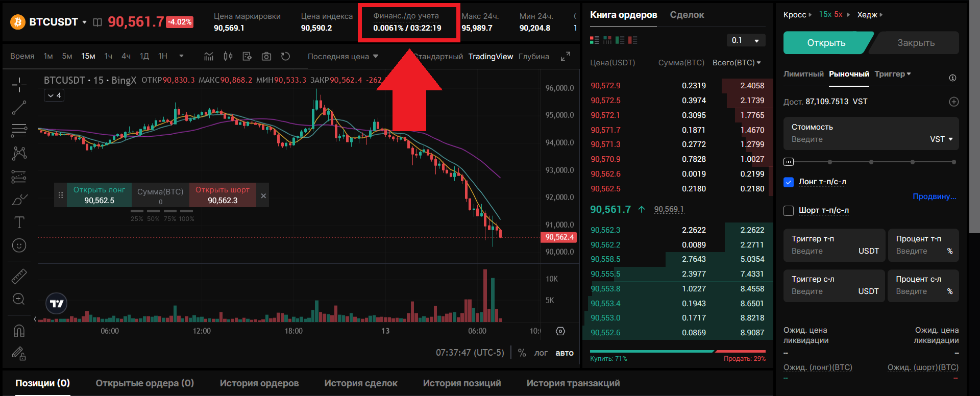Viewport: 980px width, 396px height.
Task: Show the order book buy-only view icon
Action: [x=620, y=40]
